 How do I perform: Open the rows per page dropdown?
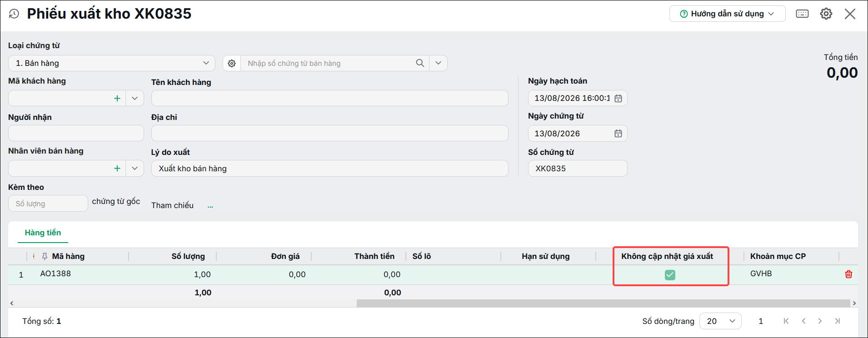tap(720, 321)
